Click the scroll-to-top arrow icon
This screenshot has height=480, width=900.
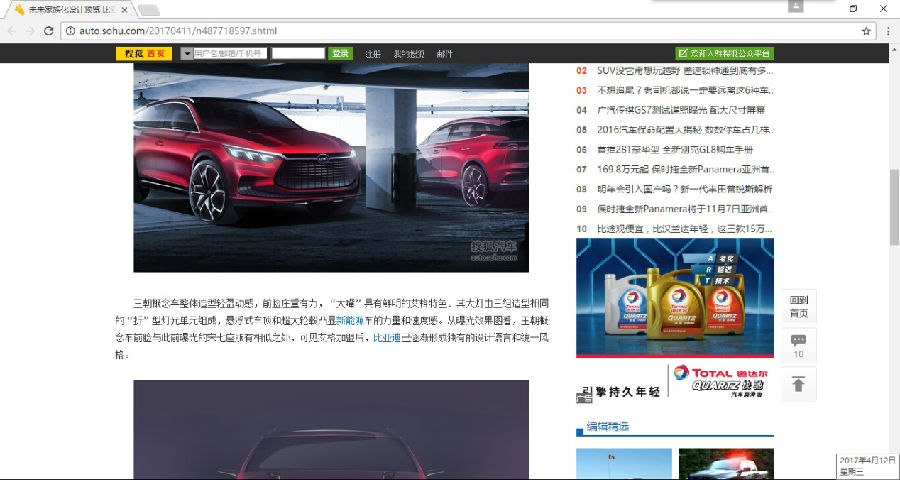(798, 384)
